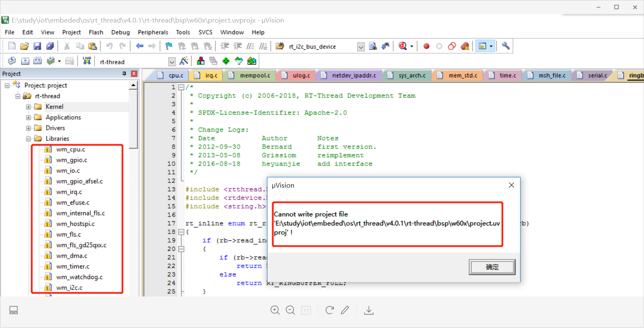Open the rt-thread target dropdown
The height and width of the screenshot is (328, 644).
click(172, 62)
